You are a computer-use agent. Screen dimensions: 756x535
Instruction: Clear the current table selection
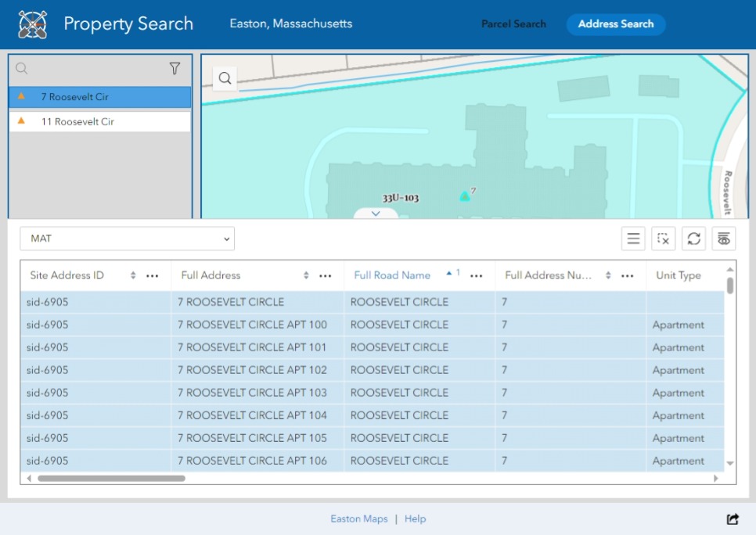664,239
